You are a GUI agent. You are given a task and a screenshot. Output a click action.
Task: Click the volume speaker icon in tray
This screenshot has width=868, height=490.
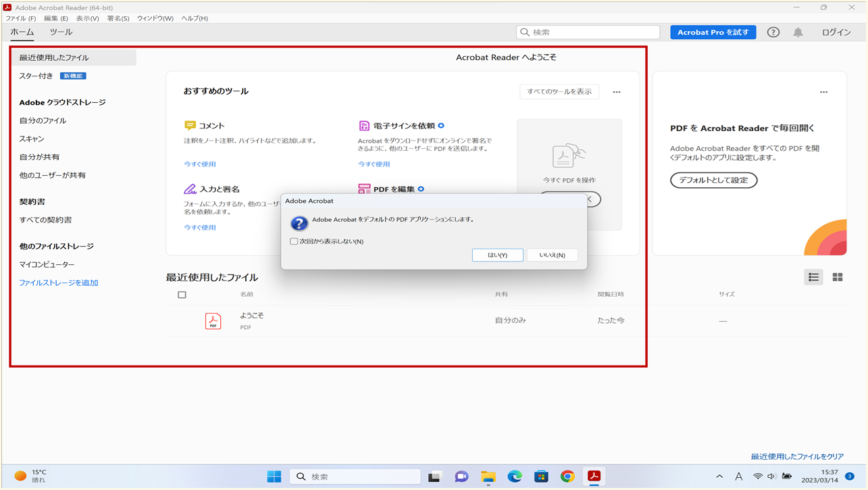coord(771,476)
